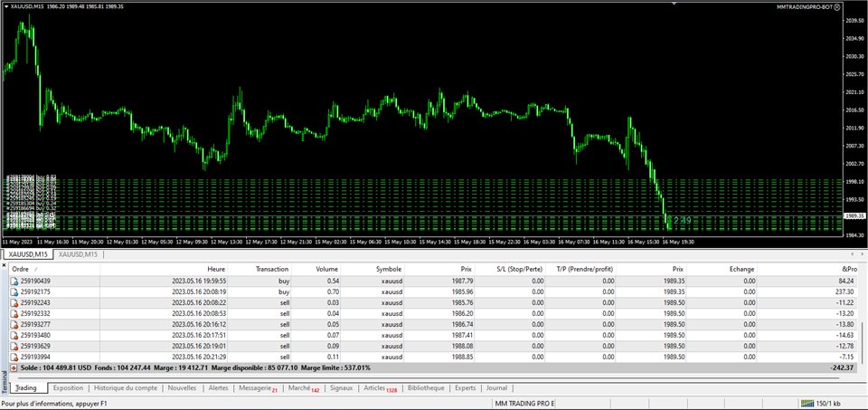Click the sell order icon for 259193480

[15, 335]
